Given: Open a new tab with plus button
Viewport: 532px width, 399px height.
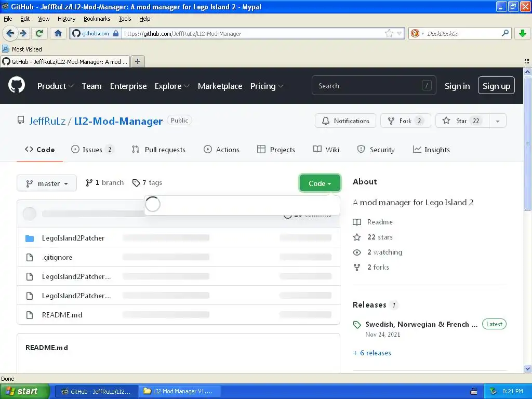Looking at the screenshot, I should [137, 61].
